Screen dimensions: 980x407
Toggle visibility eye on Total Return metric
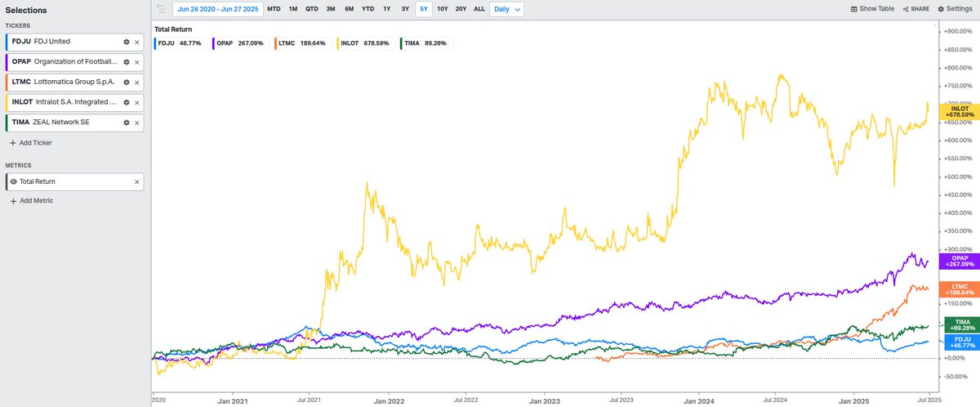14,181
